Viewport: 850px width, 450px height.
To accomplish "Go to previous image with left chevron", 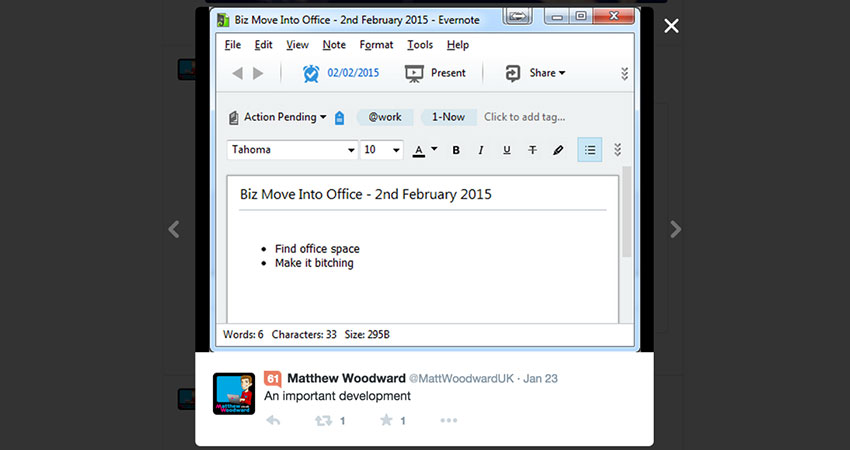I will [173, 229].
